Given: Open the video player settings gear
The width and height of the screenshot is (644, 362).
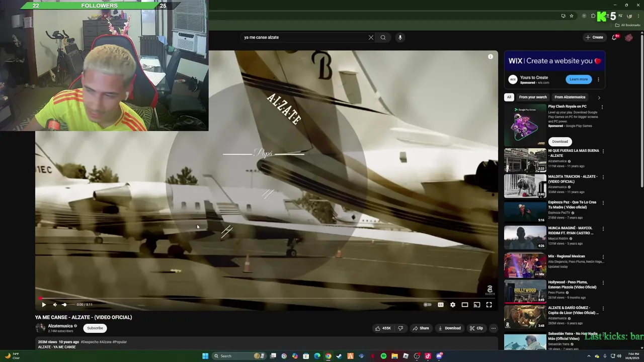Looking at the screenshot, I should [453, 305].
